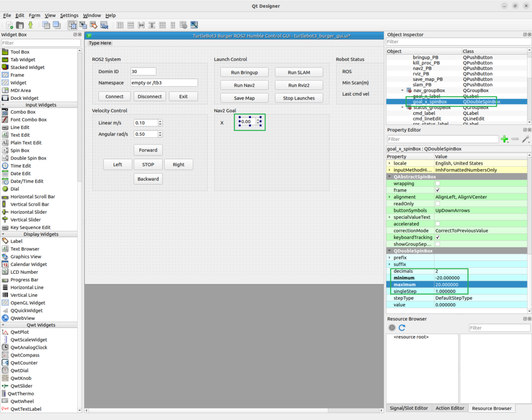Switch to Edit Signals/Slots mode icon
Viewport: 532px width, 420px height.
click(x=83, y=25)
